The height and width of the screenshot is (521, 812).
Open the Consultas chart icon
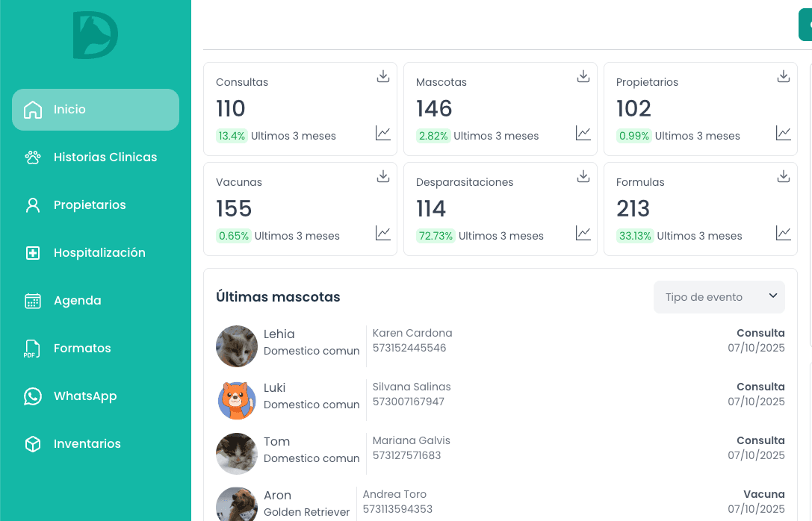pos(383,134)
